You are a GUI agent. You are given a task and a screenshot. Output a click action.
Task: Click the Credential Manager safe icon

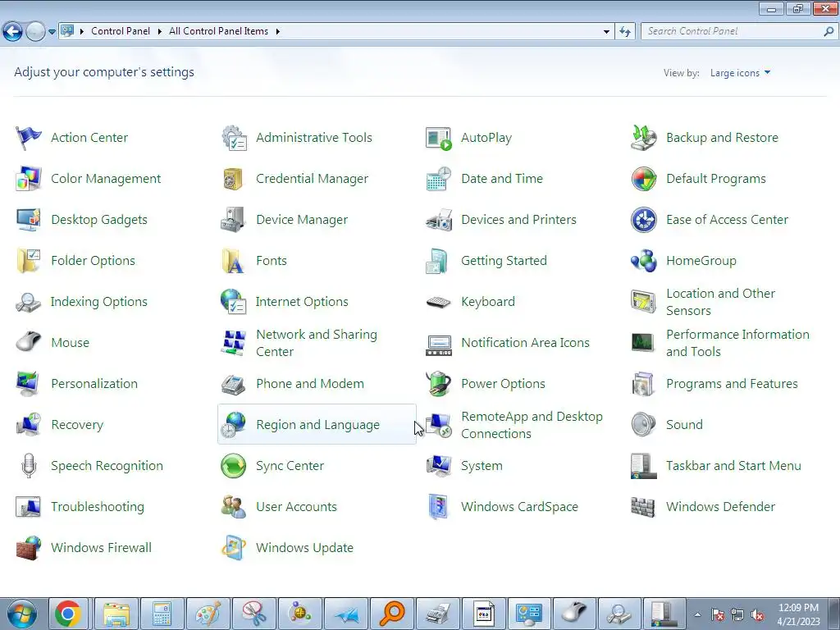coord(233,179)
